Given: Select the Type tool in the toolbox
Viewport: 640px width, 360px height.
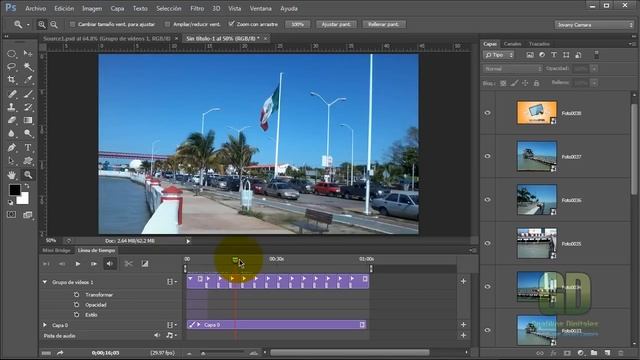Looking at the screenshot, I should 28,148.
